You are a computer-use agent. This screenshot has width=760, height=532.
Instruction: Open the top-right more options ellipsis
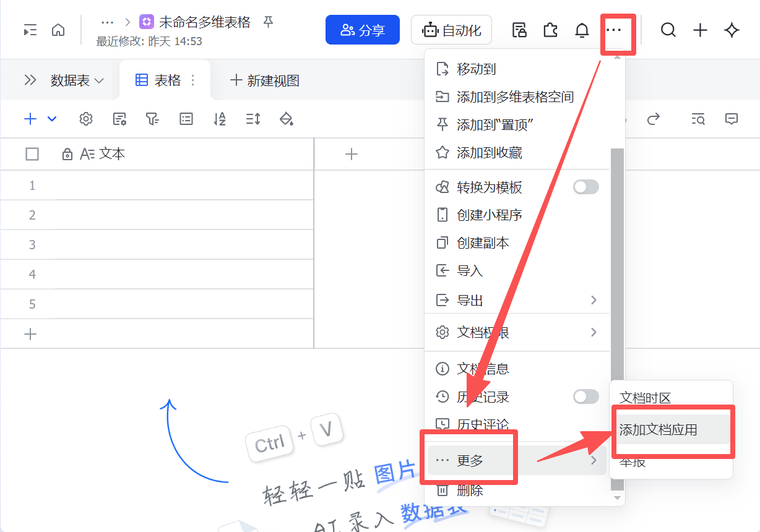pos(613,30)
